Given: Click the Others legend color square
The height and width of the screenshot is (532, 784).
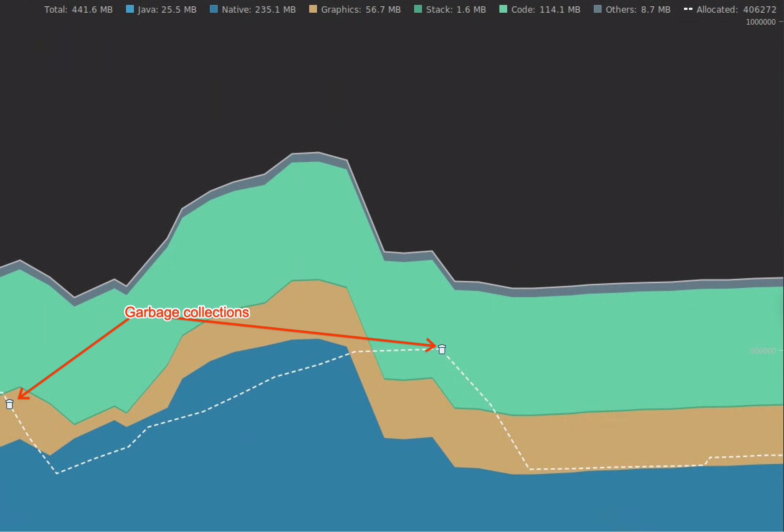Looking at the screenshot, I should [597, 9].
